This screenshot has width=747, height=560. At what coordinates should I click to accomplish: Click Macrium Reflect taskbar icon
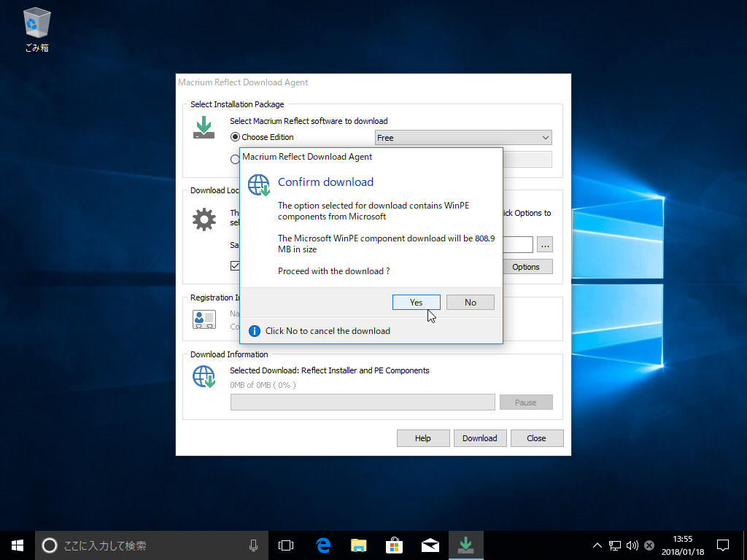point(465,545)
